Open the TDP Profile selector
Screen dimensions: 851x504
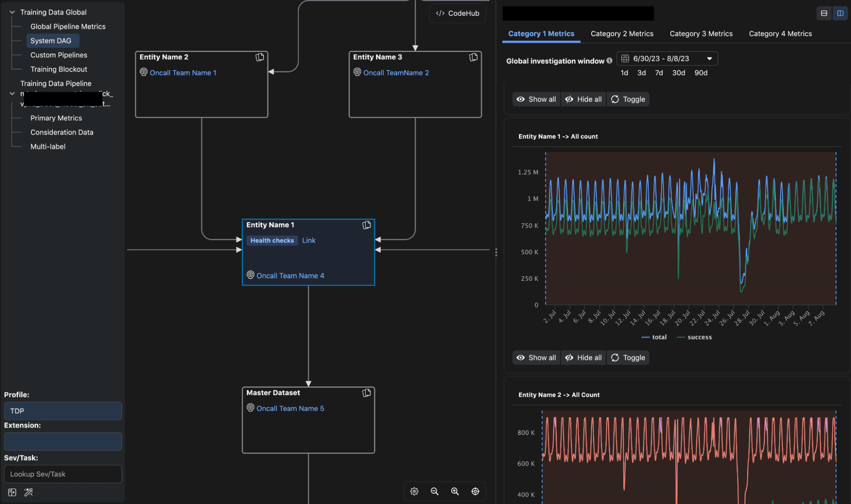coord(63,411)
